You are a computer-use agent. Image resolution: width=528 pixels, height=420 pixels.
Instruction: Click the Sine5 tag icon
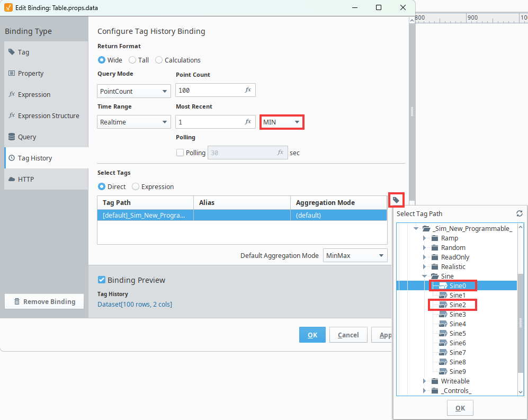point(444,333)
